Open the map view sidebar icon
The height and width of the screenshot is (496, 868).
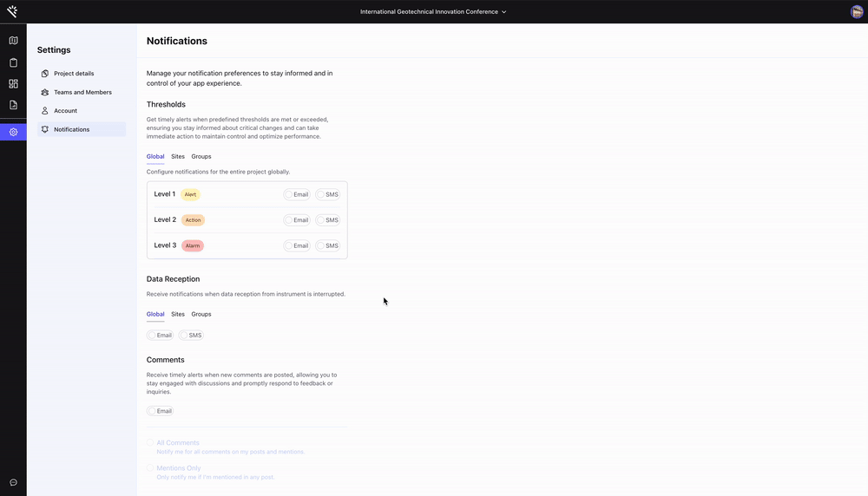coord(13,41)
